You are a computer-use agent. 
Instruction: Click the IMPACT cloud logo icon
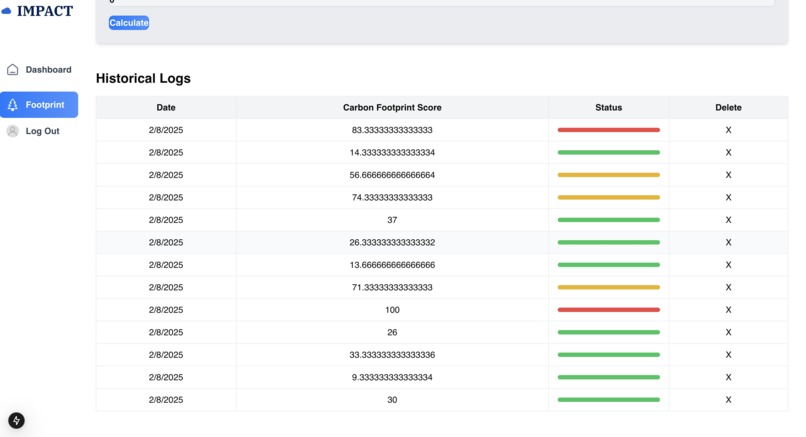[7, 11]
